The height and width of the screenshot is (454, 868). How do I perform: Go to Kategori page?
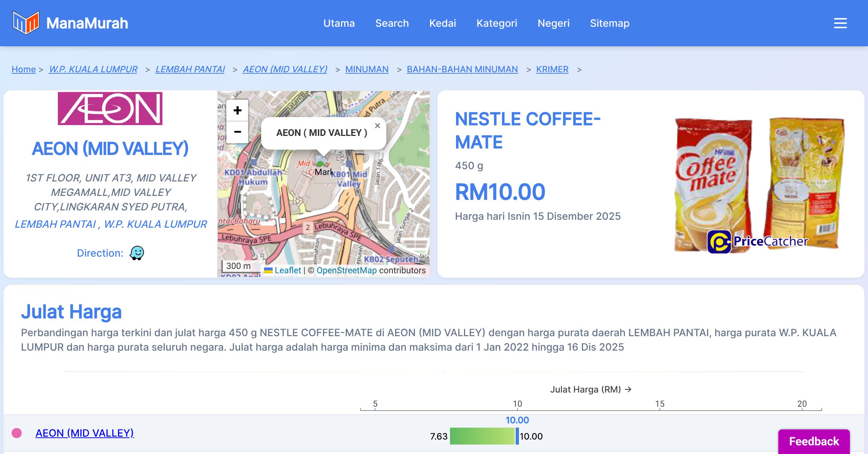[x=497, y=23]
